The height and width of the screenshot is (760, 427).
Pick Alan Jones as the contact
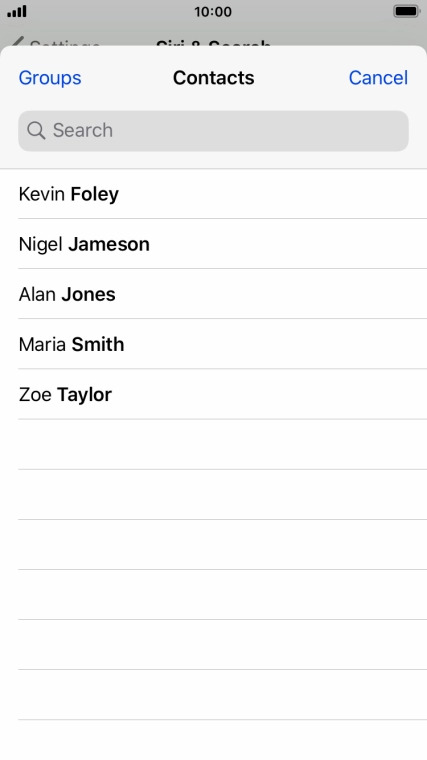click(213, 294)
